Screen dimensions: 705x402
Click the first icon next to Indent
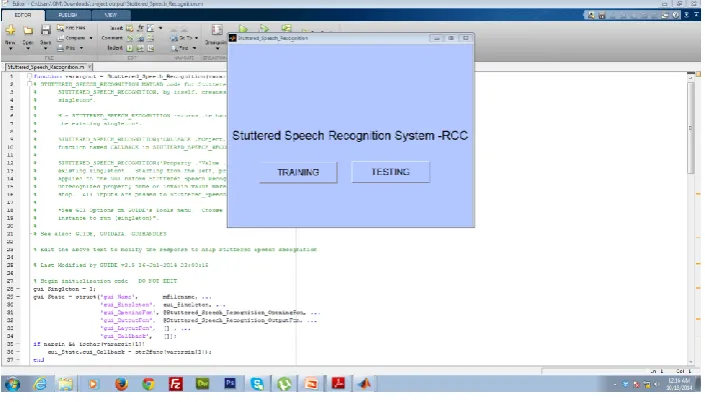(x=129, y=48)
